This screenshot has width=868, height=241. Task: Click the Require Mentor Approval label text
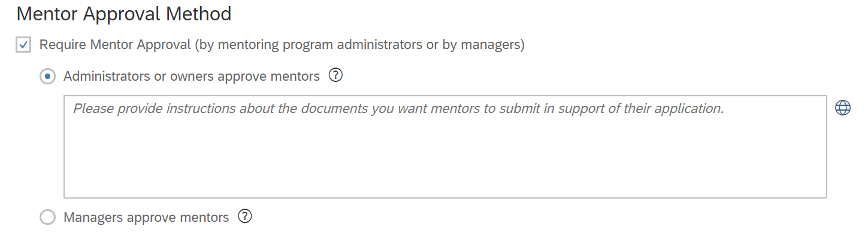[x=282, y=45]
